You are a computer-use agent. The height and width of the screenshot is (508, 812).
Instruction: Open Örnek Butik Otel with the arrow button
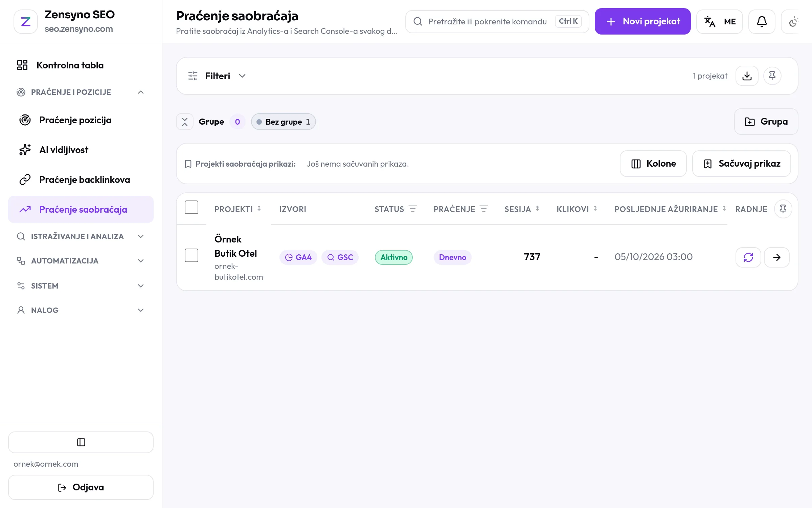click(777, 257)
